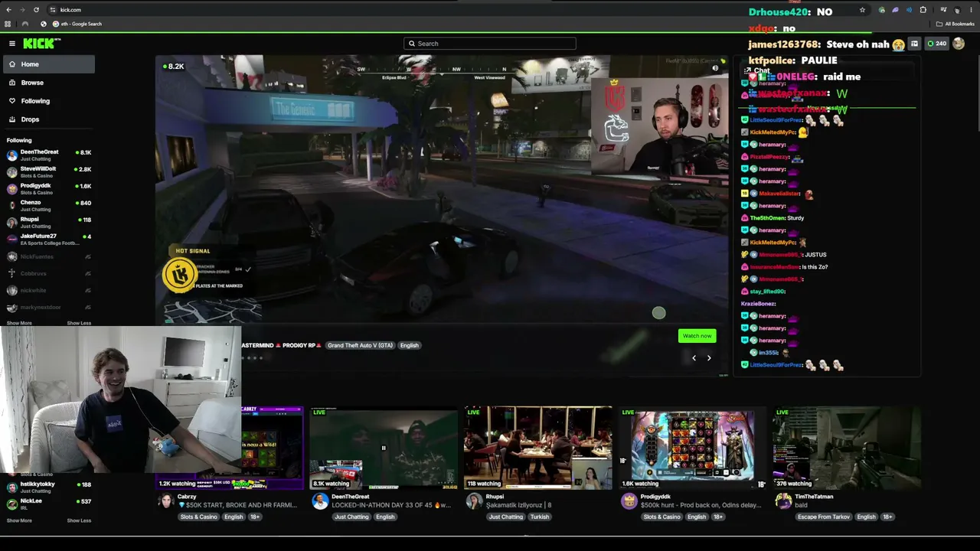
Task: Open the browser apps grid icon
Action: tap(8, 24)
